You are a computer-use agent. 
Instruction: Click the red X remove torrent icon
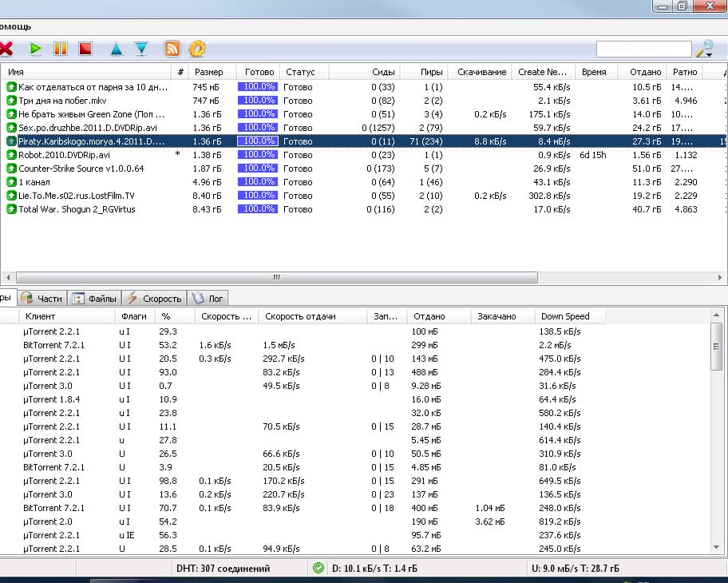tap(6, 49)
